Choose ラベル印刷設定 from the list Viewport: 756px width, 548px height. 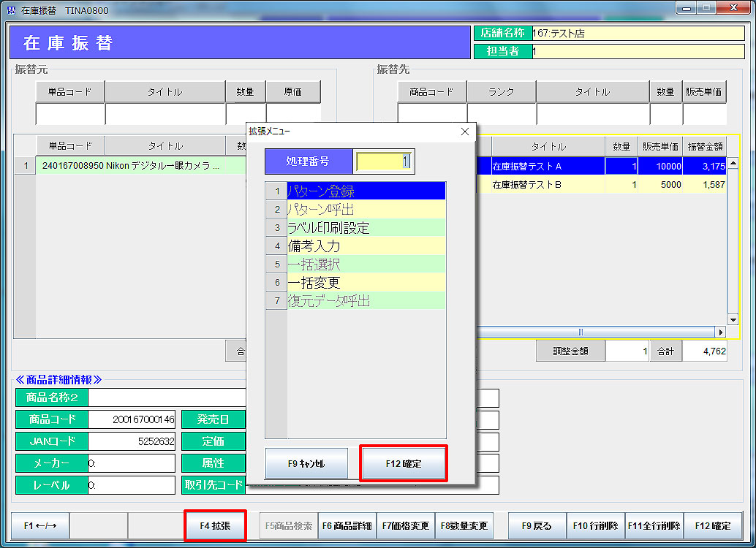(366, 227)
